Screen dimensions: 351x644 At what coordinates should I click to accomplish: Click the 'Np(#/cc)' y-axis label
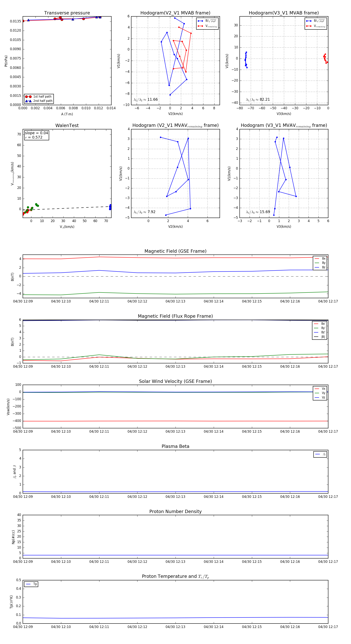point(13,537)
